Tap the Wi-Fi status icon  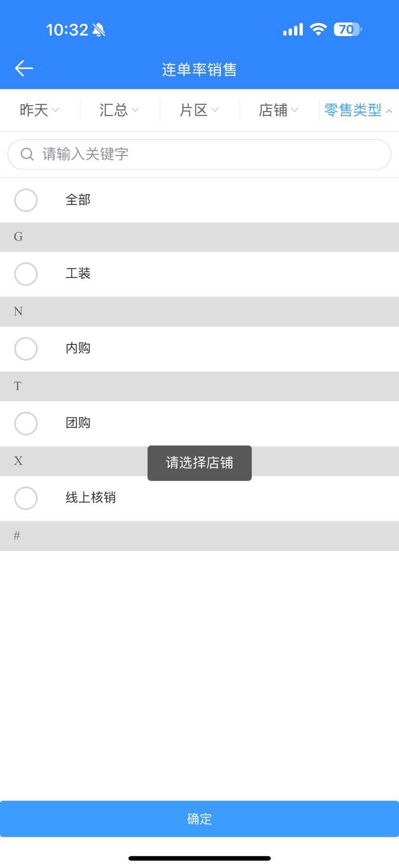(x=318, y=29)
